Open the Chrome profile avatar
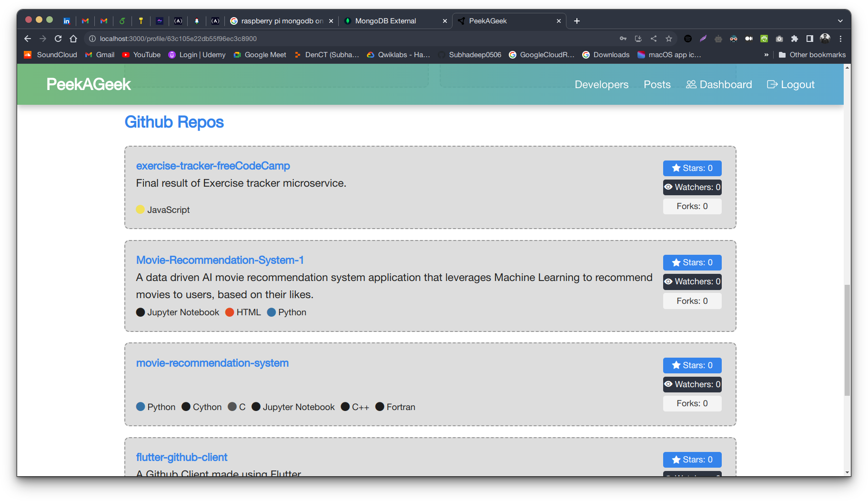 point(825,39)
